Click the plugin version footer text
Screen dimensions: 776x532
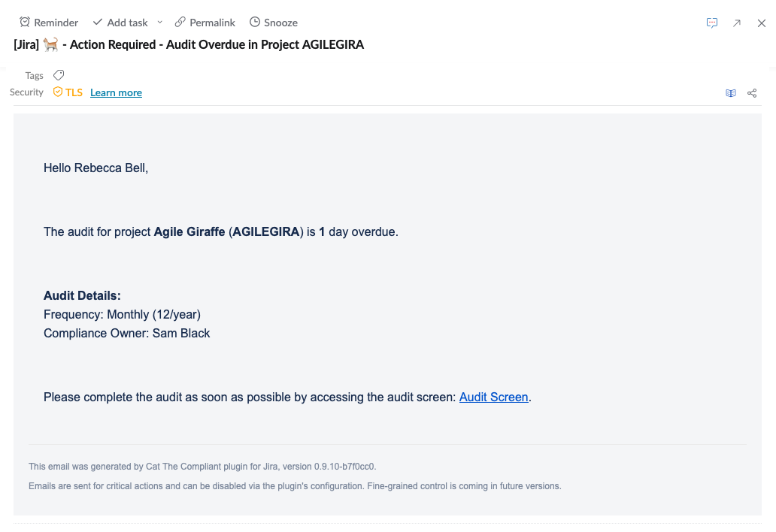202,466
